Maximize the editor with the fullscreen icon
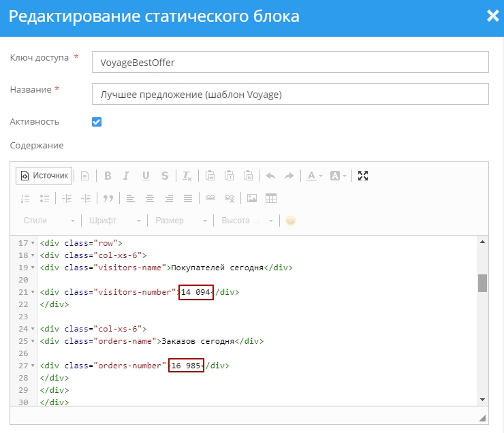 click(x=363, y=176)
